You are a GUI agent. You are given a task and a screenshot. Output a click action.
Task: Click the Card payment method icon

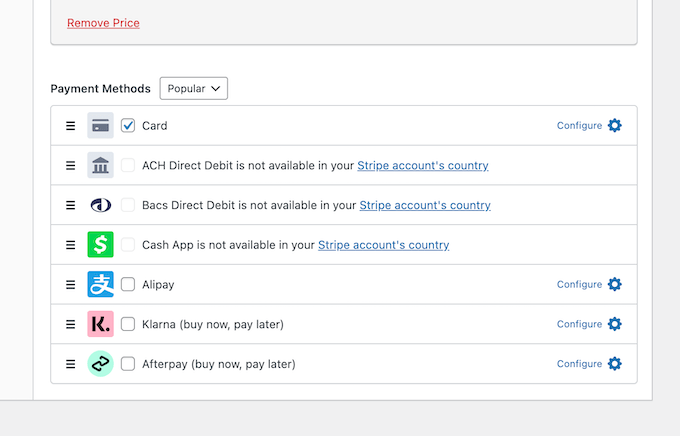(x=100, y=126)
